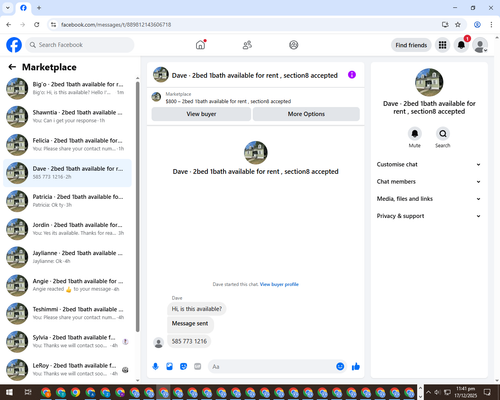The width and height of the screenshot is (500, 400).
Task: Click the $800 Marketplace listing text
Action: tap(228, 101)
